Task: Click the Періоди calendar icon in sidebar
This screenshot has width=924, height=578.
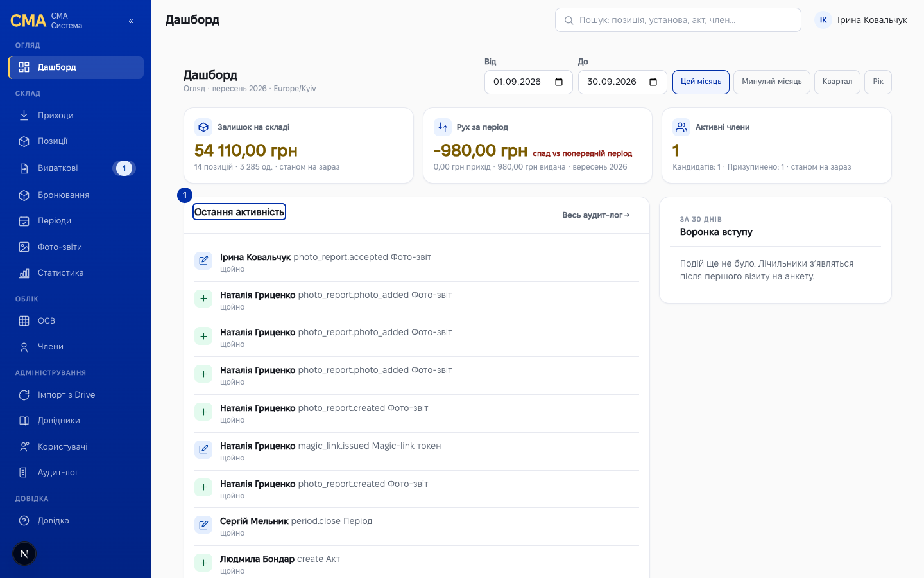Action: (x=24, y=221)
